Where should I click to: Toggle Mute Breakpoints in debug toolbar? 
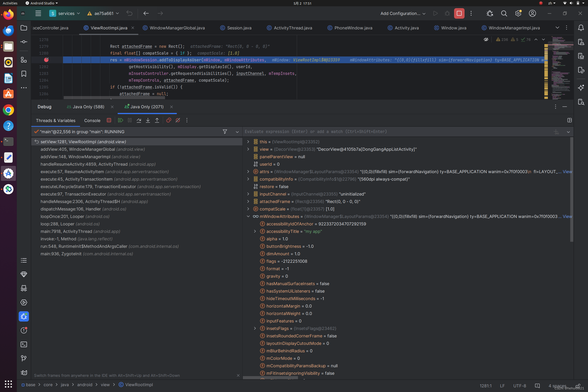(x=178, y=120)
